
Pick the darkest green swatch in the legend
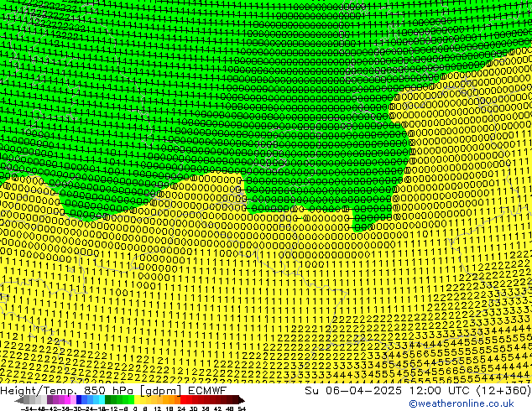[x=108, y=400]
